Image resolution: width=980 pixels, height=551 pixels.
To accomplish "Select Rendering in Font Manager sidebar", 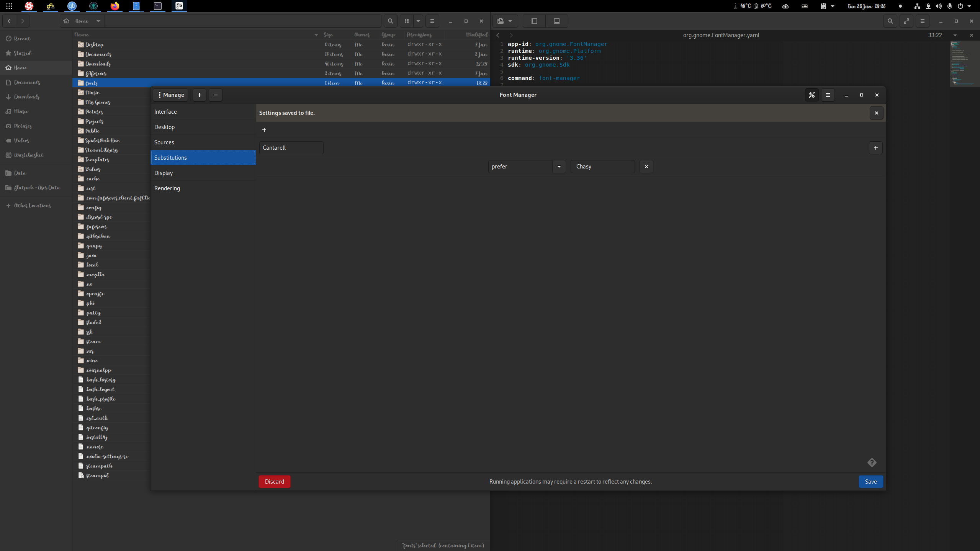I will pos(167,188).
